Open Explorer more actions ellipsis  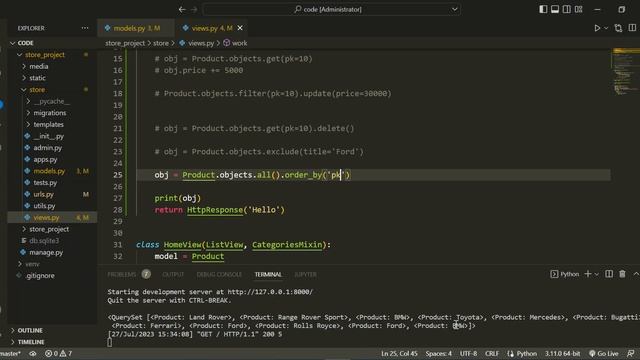85,28
